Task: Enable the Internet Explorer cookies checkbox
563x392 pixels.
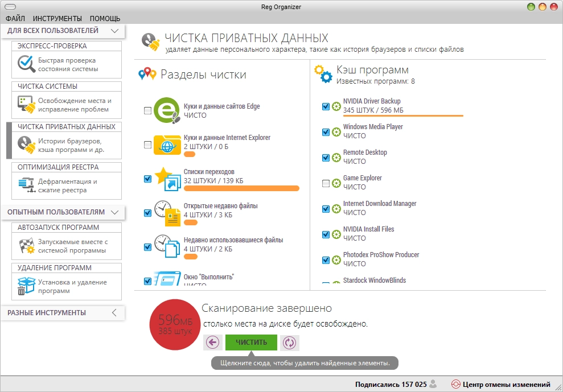Action: point(147,145)
